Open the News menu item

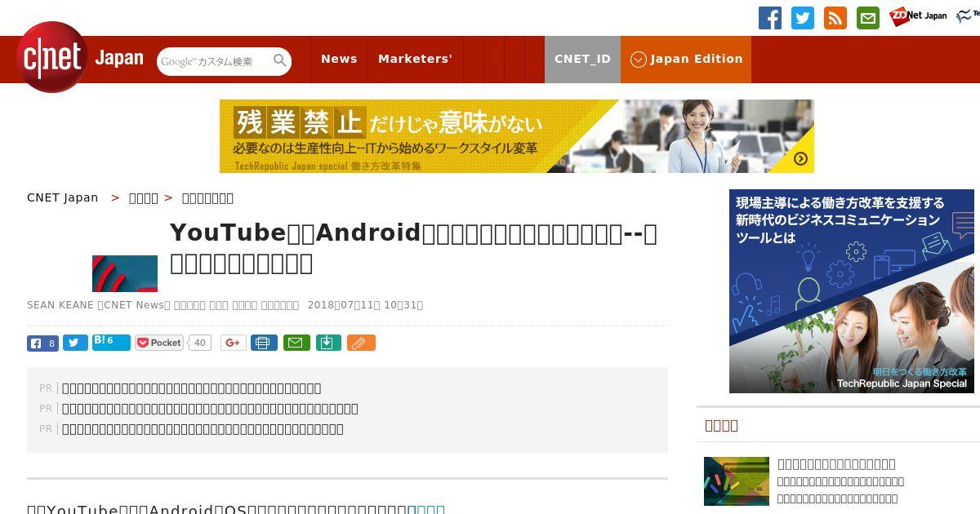[339, 59]
